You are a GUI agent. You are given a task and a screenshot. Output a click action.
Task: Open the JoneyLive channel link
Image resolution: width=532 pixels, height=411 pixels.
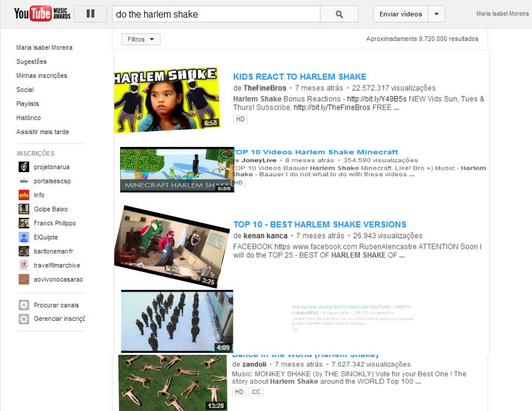(x=259, y=160)
